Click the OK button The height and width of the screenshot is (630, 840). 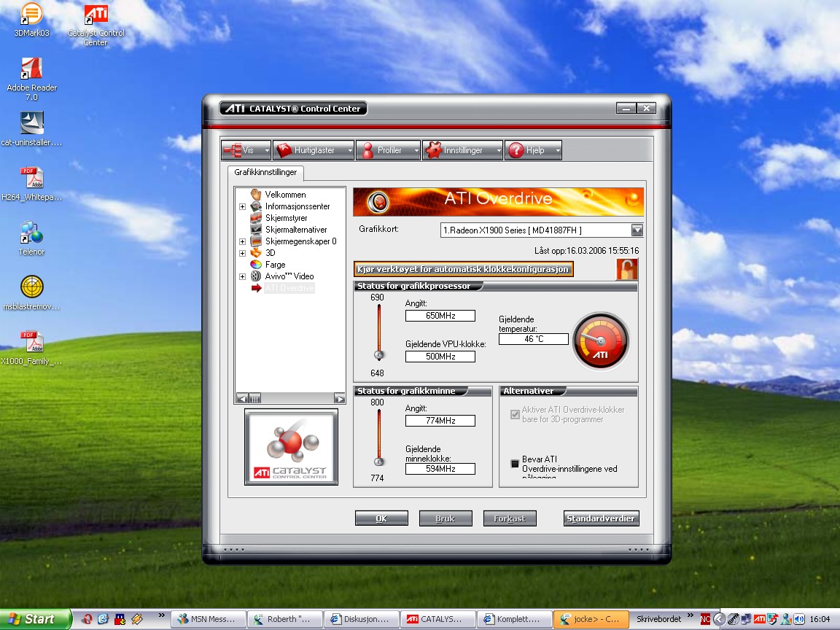[x=381, y=518]
